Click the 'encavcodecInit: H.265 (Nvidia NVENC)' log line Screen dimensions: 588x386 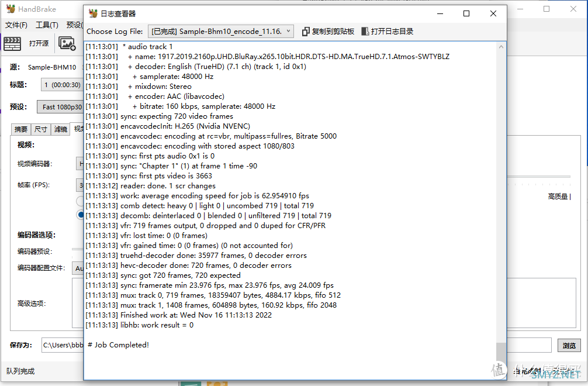click(x=168, y=126)
